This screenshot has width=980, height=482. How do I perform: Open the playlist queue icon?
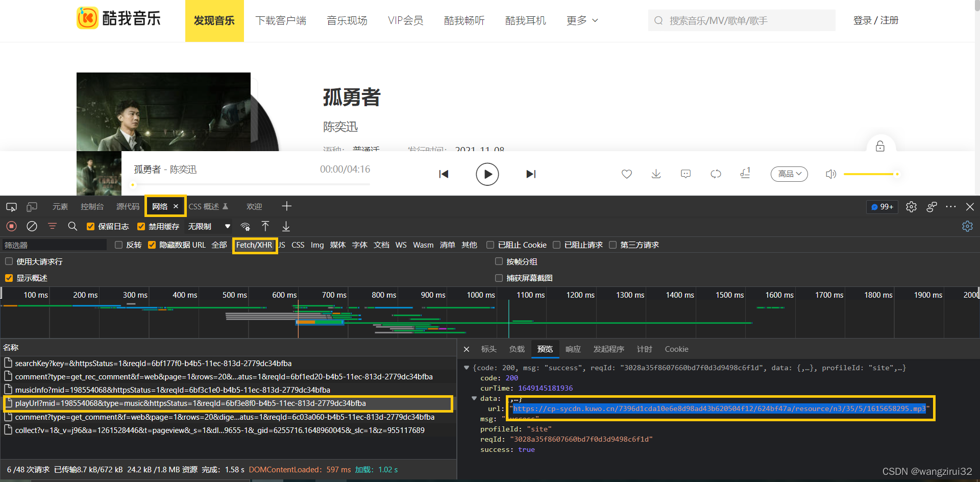(x=745, y=174)
